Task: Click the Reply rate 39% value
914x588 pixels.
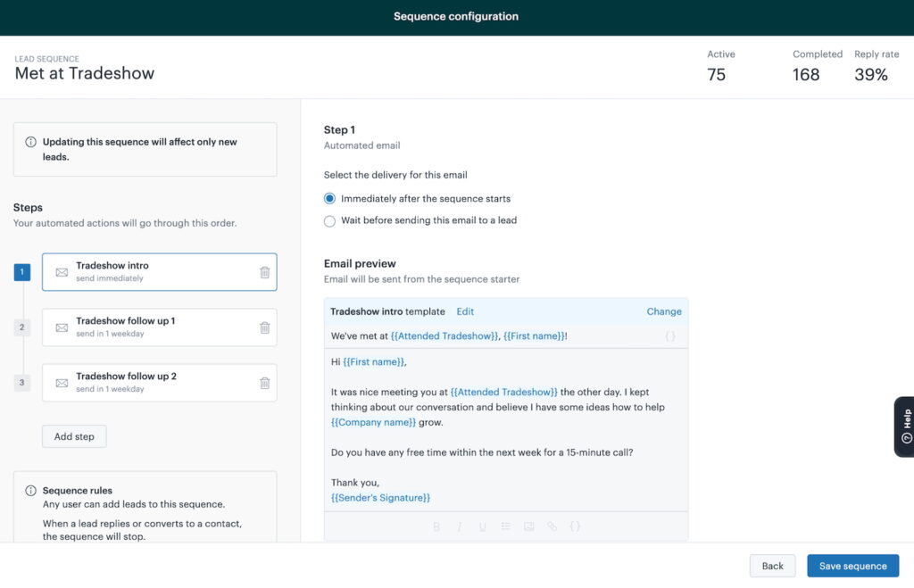Action: point(871,75)
